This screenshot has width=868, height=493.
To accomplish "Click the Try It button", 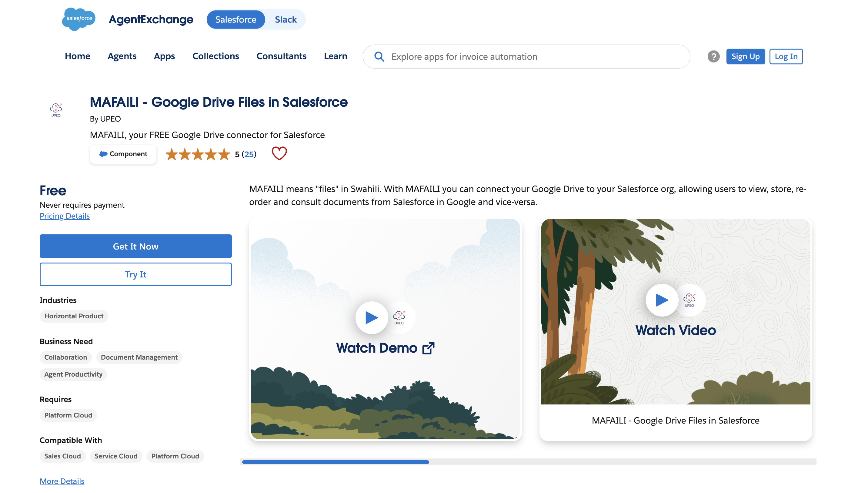I will tap(135, 274).
